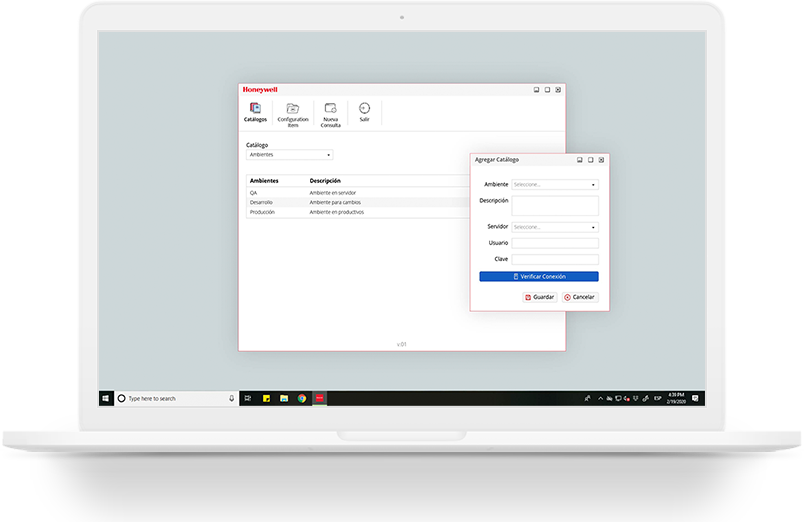
Task: Expand the Catálogo dropdown showing Ambientes
Action: (289, 155)
